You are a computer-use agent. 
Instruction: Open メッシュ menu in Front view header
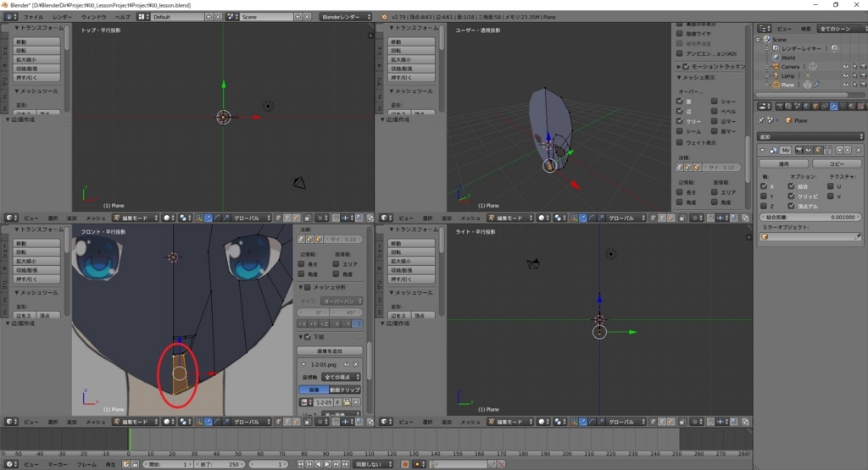click(95, 422)
